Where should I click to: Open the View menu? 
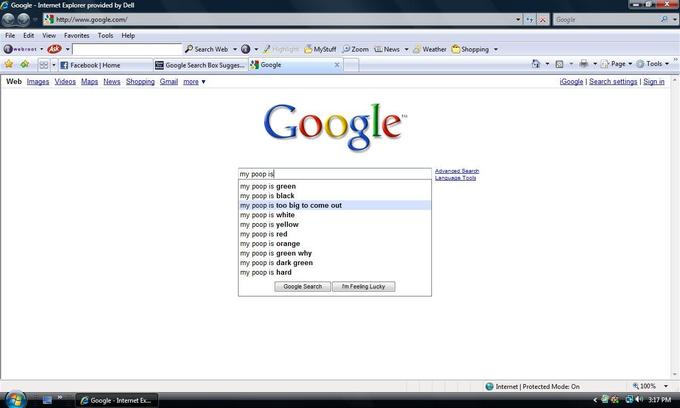49,36
